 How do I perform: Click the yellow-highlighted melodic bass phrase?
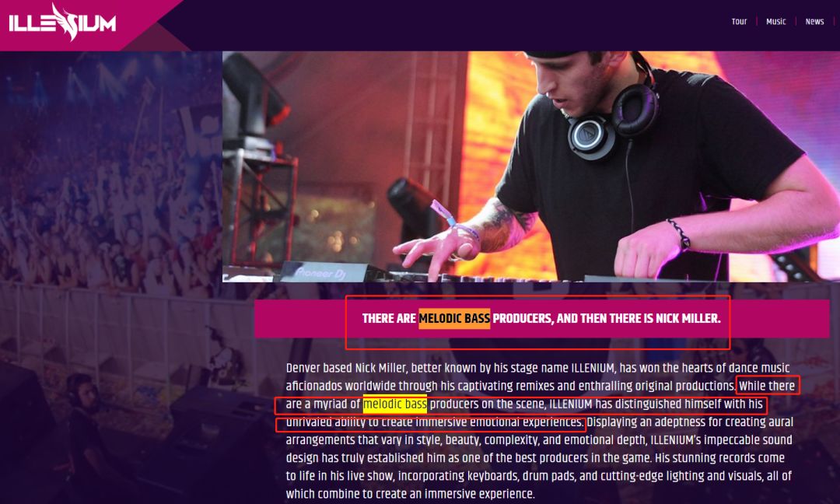click(x=395, y=404)
